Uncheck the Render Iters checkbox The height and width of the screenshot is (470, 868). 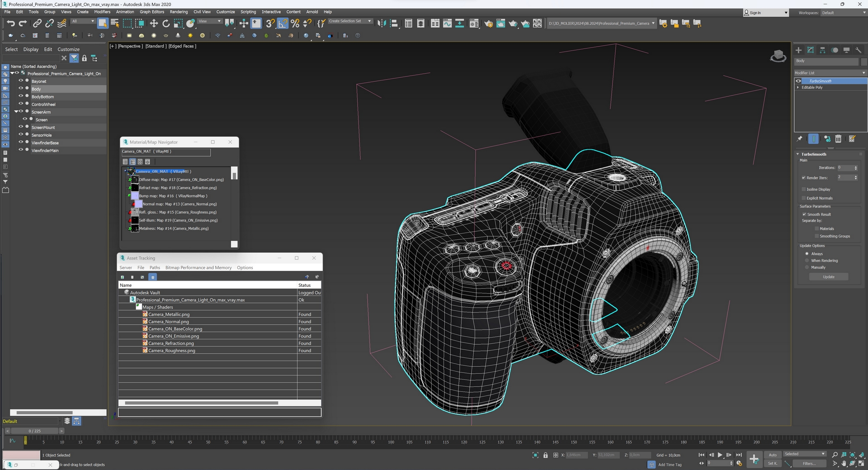804,178
